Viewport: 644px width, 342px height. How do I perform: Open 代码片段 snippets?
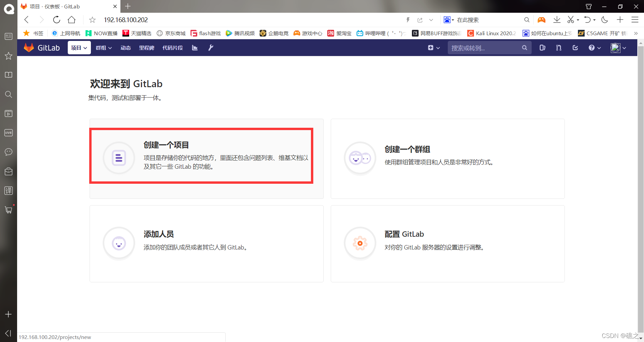[x=172, y=48]
